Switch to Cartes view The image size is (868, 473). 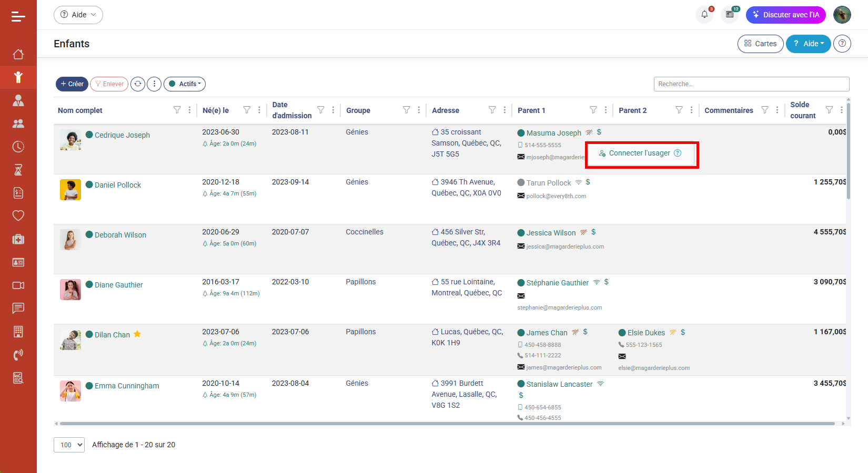pos(760,44)
